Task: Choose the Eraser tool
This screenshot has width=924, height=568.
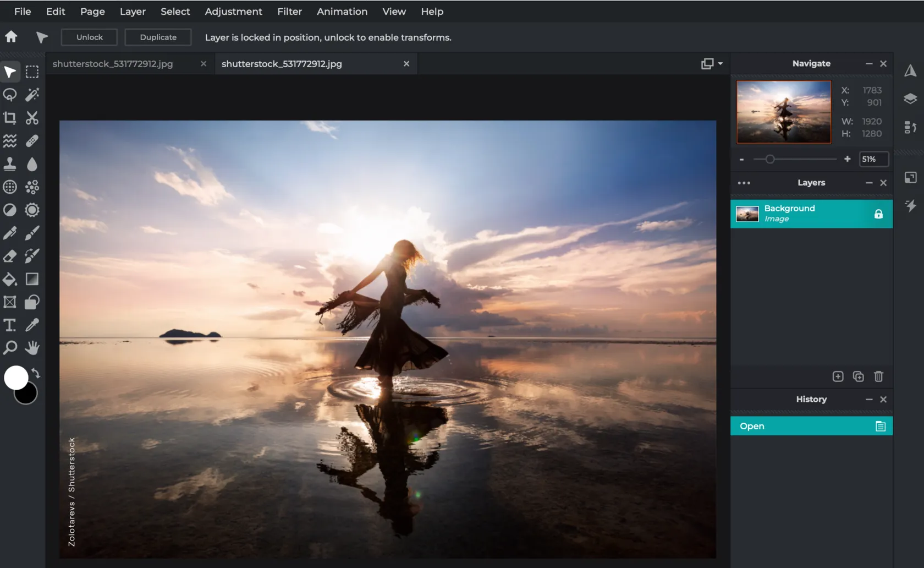Action: click(10, 256)
